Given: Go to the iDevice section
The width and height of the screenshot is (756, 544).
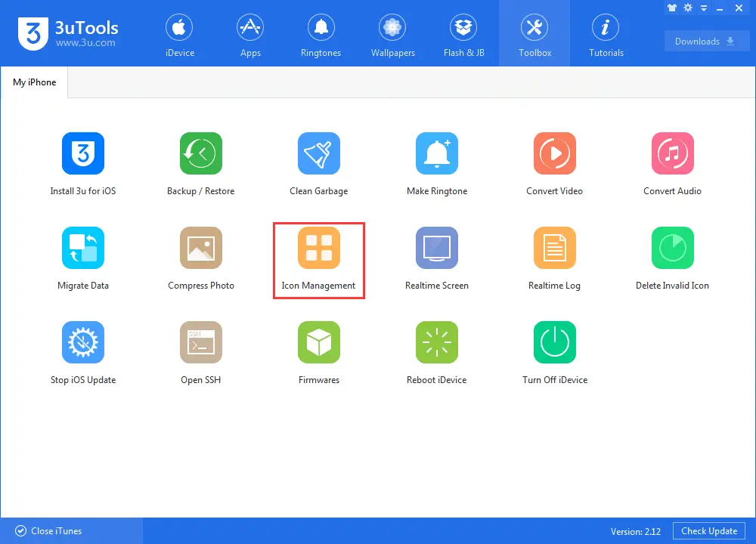Looking at the screenshot, I should (x=179, y=35).
